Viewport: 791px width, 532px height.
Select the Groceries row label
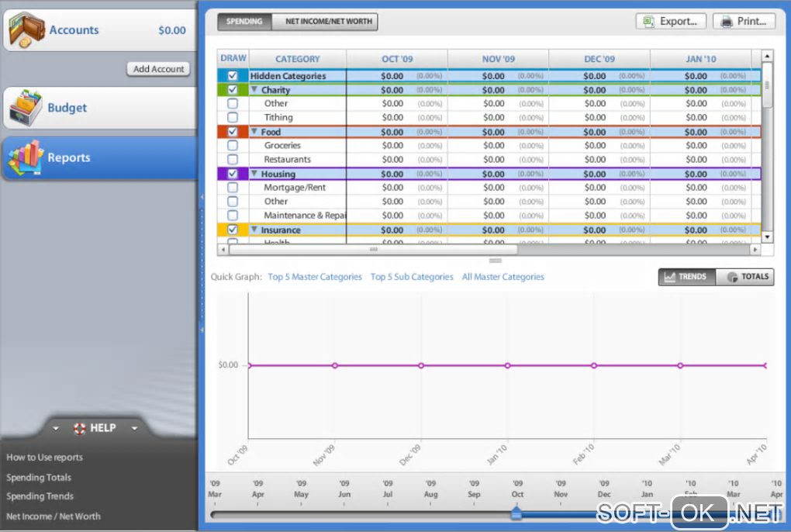[x=282, y=145]
